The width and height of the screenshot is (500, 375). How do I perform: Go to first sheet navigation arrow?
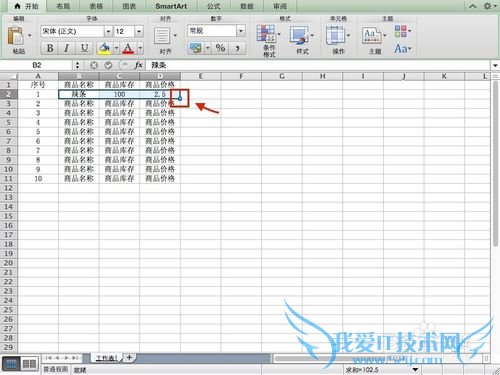point(49,358)
